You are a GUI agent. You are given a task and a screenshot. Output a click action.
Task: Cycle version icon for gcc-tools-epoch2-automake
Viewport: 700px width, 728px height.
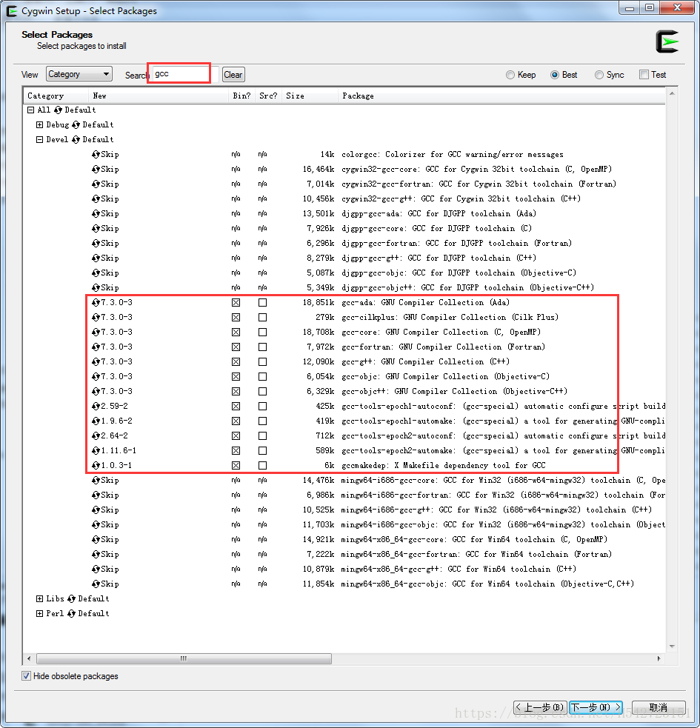[96, 450]
